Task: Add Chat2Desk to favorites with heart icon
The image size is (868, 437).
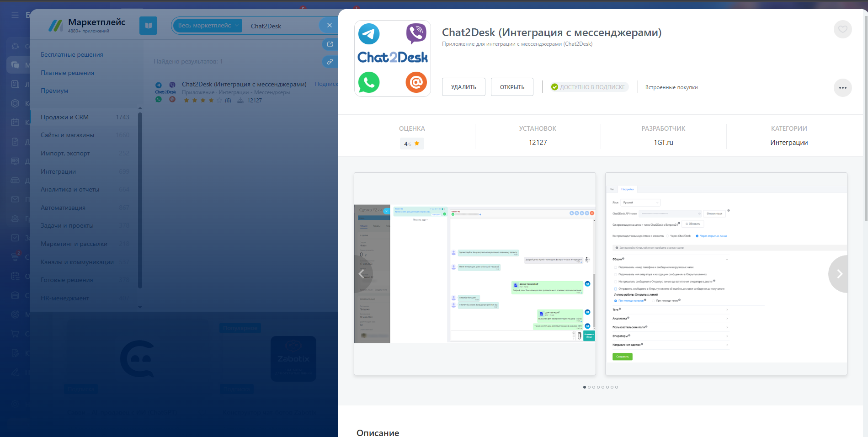Action: coord(842,30)
